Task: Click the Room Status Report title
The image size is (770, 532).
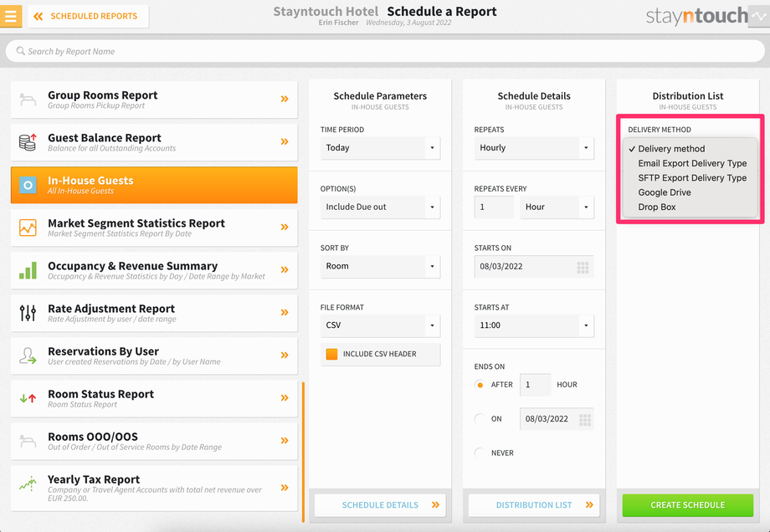Action: [100, 394]
